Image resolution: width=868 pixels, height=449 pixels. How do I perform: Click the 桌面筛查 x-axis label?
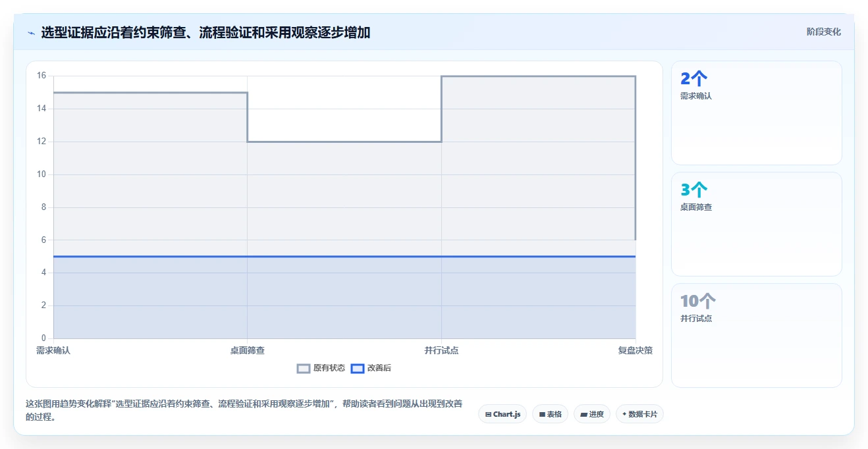248,351
